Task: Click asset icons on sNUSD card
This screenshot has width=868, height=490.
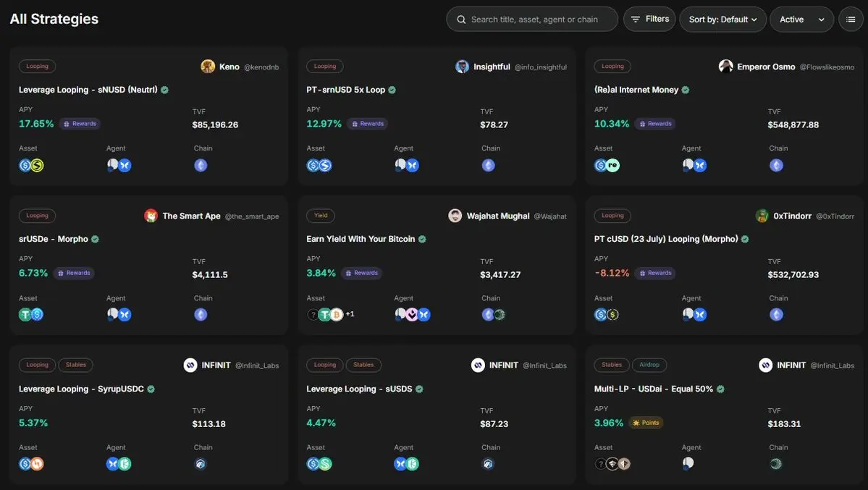Action: pos(31,165)
